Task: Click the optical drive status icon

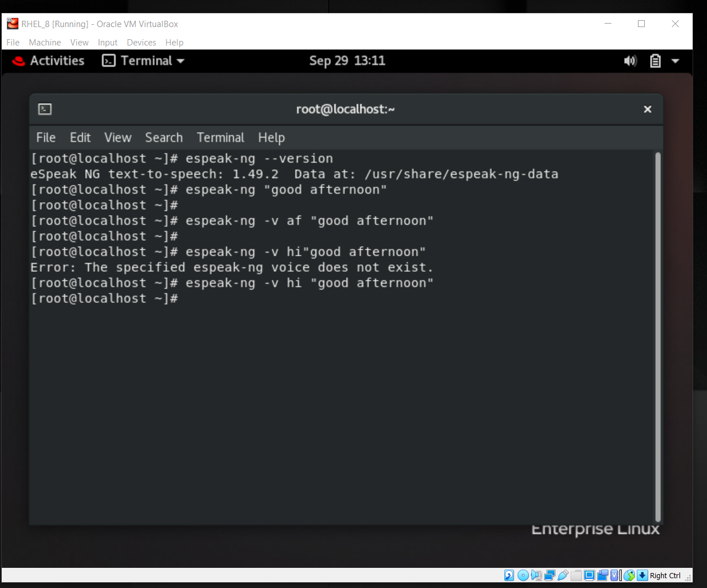Action: point(523,575)
